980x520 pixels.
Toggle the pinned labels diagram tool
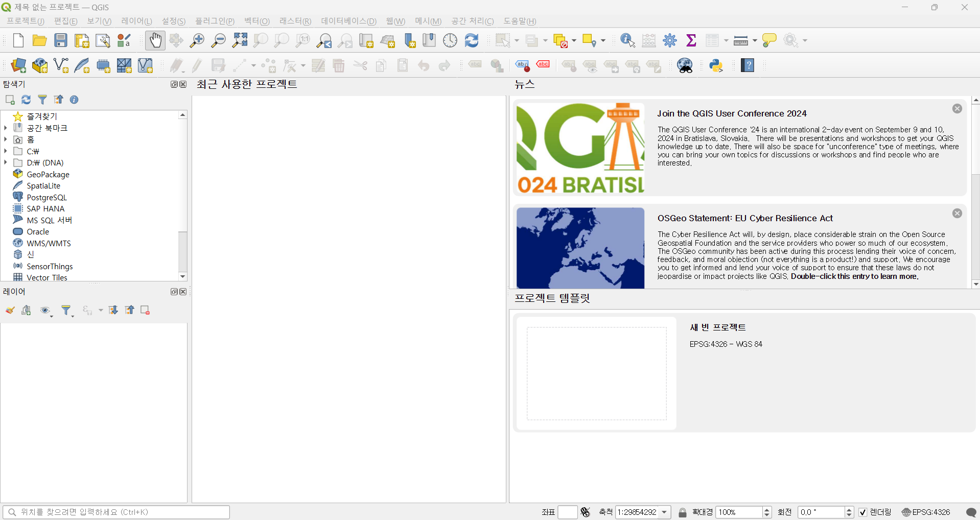(x=522, y=65)
